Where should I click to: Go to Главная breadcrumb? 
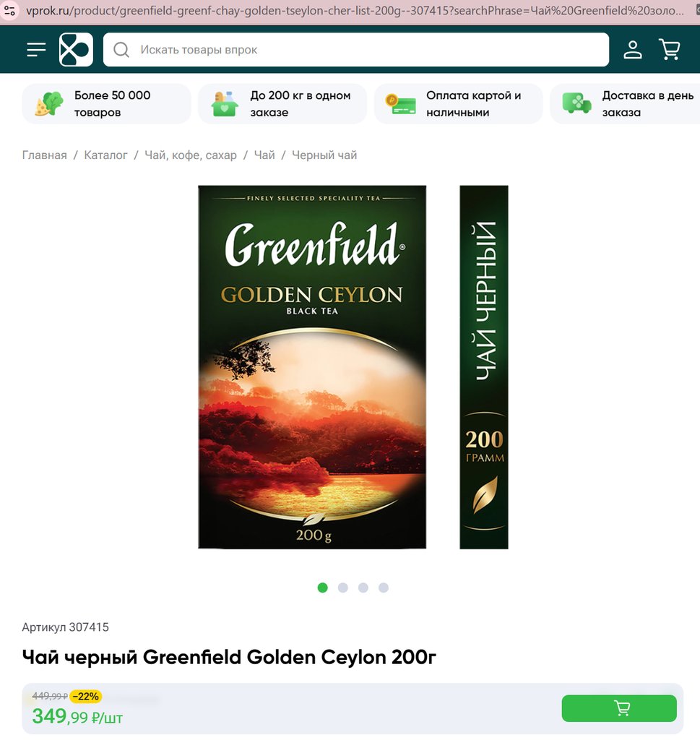(x=44, y=155)
